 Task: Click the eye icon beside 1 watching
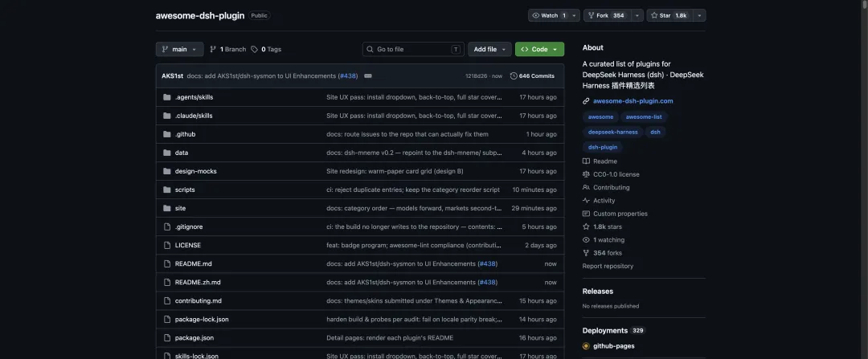586,240
